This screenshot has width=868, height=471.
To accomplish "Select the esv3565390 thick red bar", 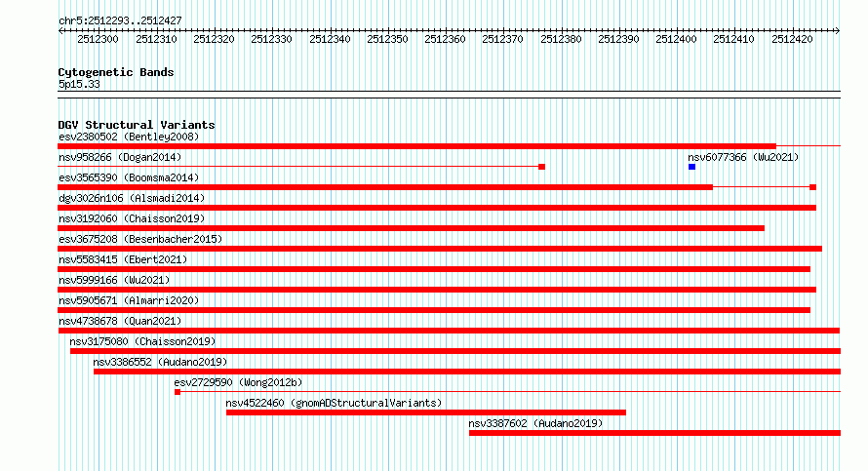I will [x=385, y=187].
